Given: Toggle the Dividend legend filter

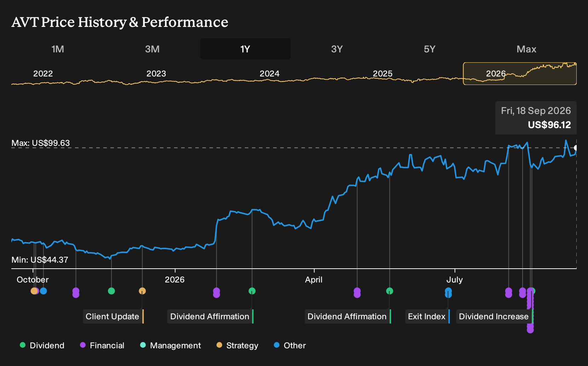Looking at the screenshot, I should click(42, 345).
